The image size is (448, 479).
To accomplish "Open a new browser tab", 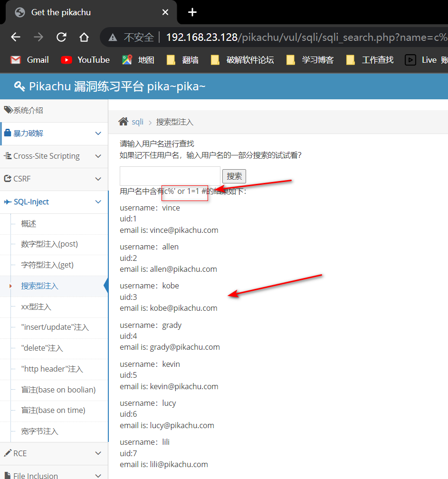I will pos(192,12).
